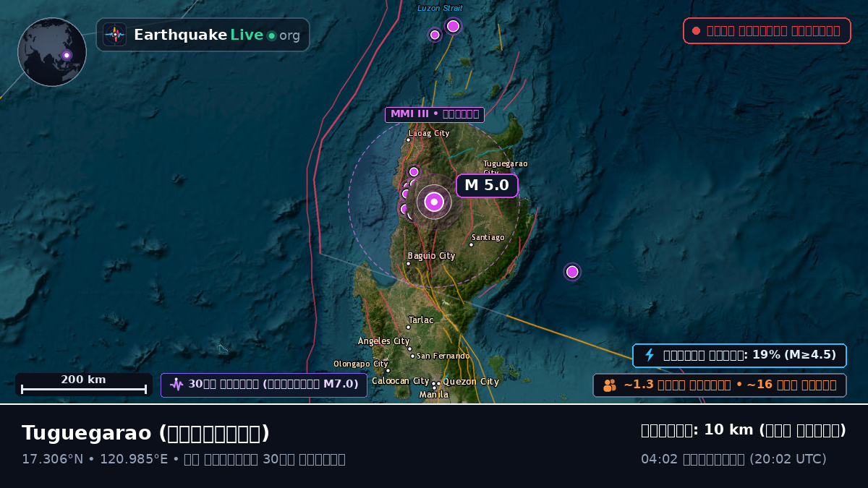Click the offshore quake marker east of Luzon

572,272
